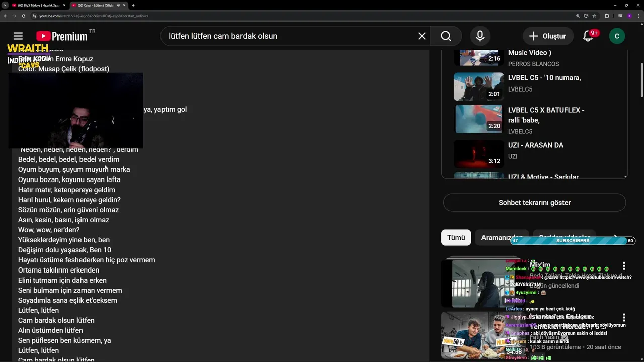Show chat replay via Sohbet tekrarını göster
Screen dimensions: 644x362
(x=534, y=203)
